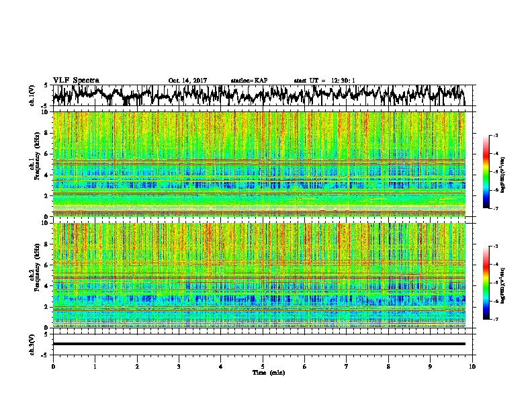Click the time axis tick label "9"
This screenshot has height=411, width=532.
pyautogui.click(x=430, y=367)
